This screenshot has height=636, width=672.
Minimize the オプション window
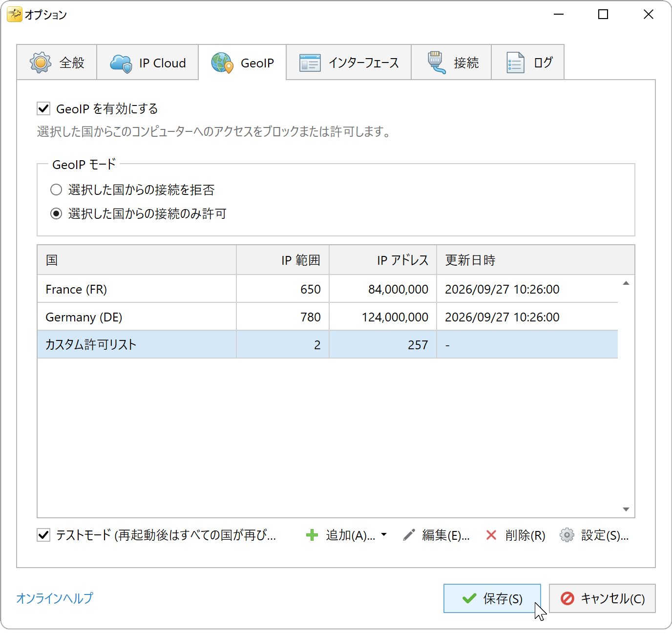pos(559,15)
